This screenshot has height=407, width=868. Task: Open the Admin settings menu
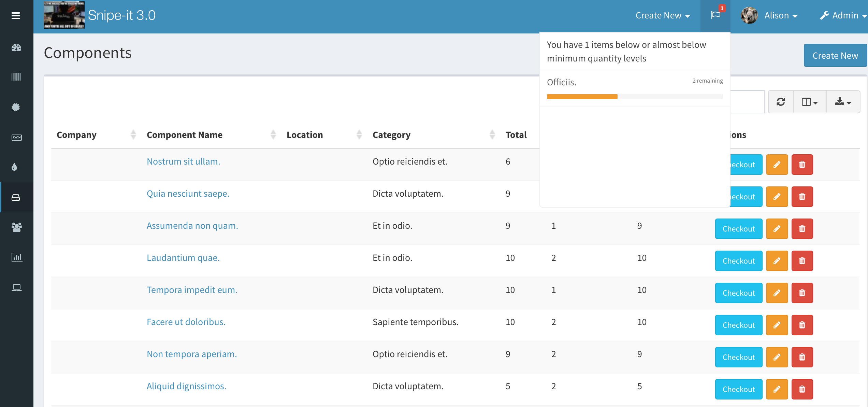click(843, 15)
